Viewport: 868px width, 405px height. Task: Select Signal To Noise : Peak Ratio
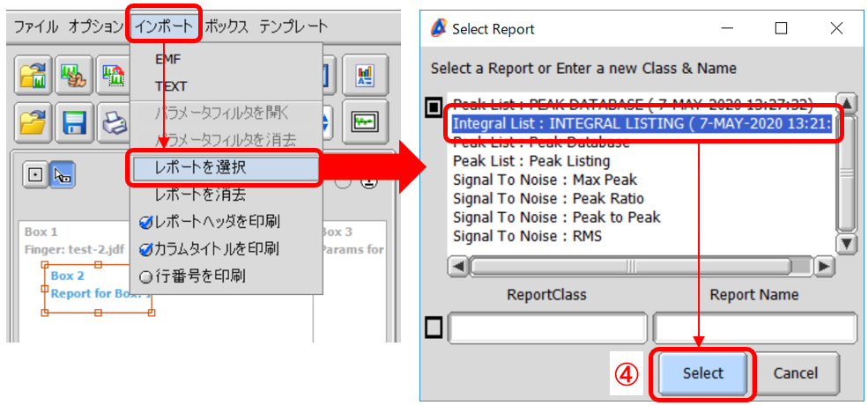[549, 199]
